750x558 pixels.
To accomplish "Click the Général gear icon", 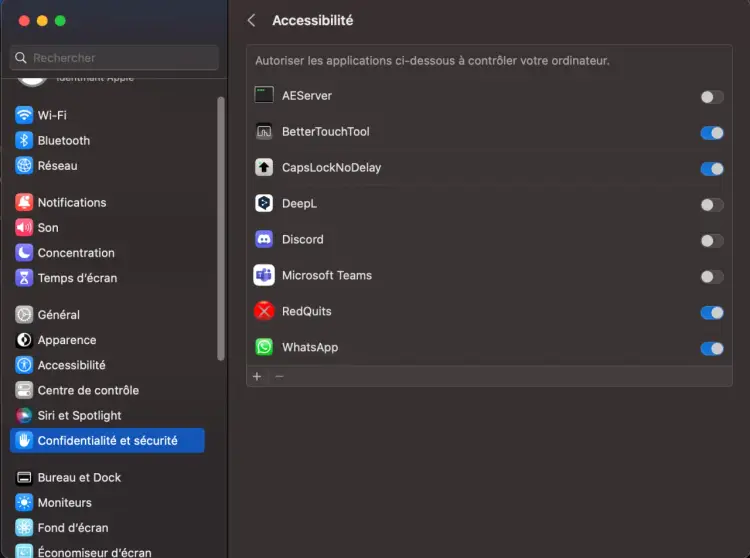I will (x=24, y=315).
